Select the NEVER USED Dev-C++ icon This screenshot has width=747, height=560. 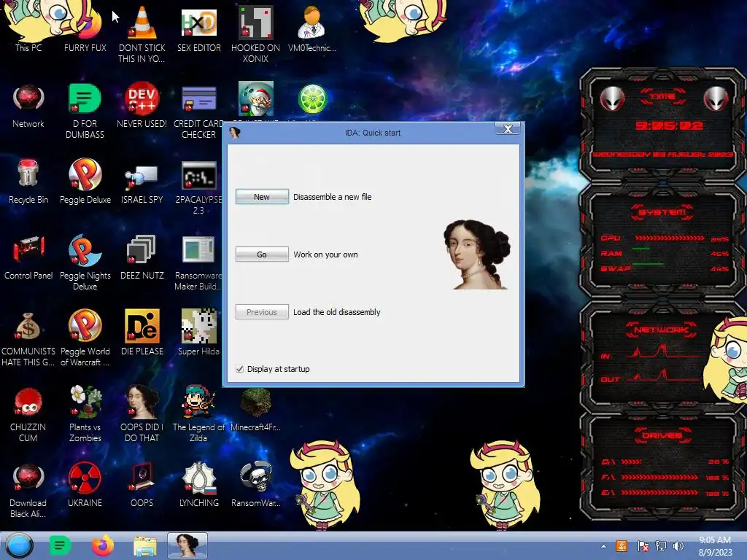(x=142, y=106)
